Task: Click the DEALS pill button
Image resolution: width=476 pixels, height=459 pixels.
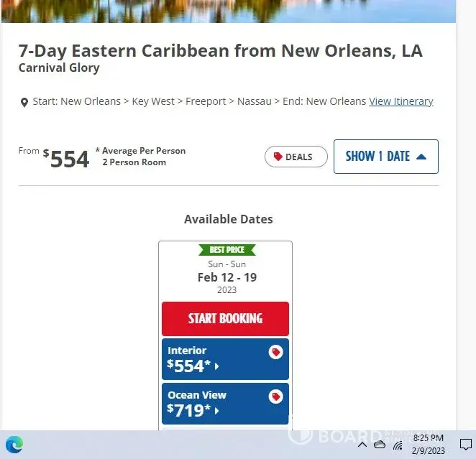Action: [296, 157]
